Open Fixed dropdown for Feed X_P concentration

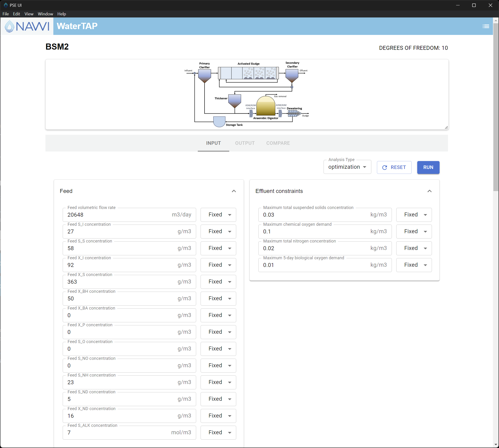pos(218,332)
